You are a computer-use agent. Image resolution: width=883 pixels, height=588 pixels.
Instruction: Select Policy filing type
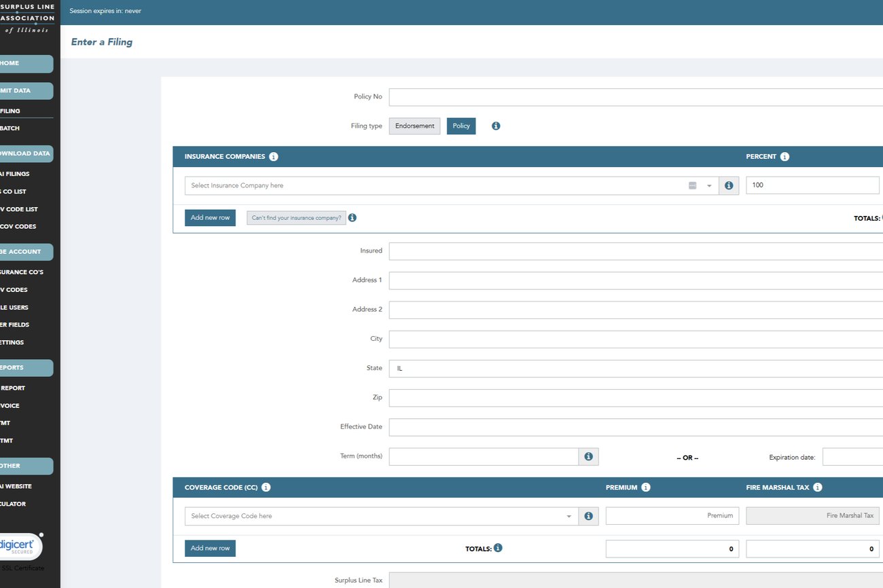[461, 126]
